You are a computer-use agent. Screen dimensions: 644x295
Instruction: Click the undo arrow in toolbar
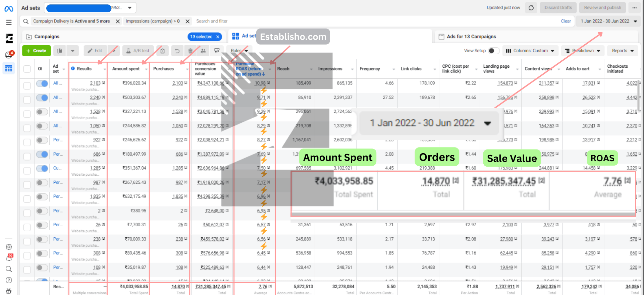(177, 51)
